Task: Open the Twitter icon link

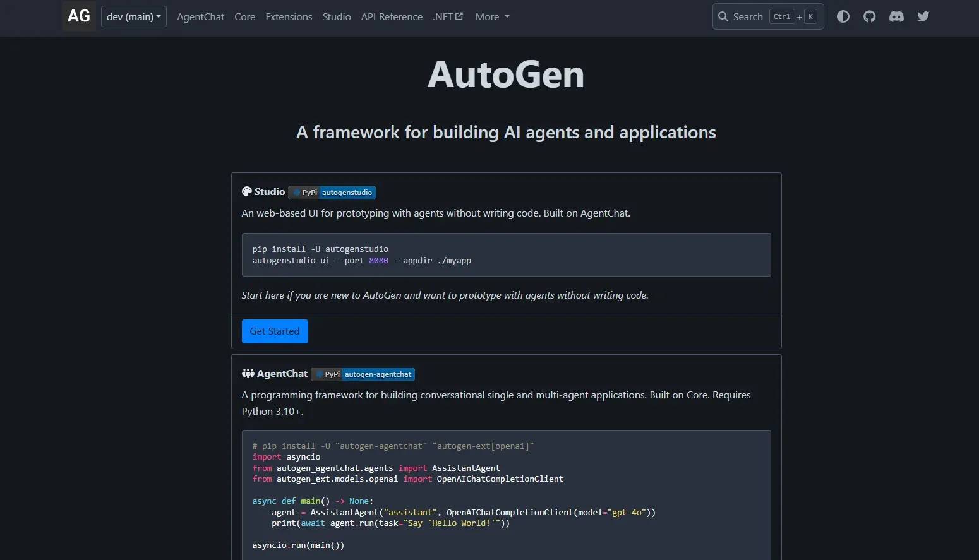Action: point(923,16)
